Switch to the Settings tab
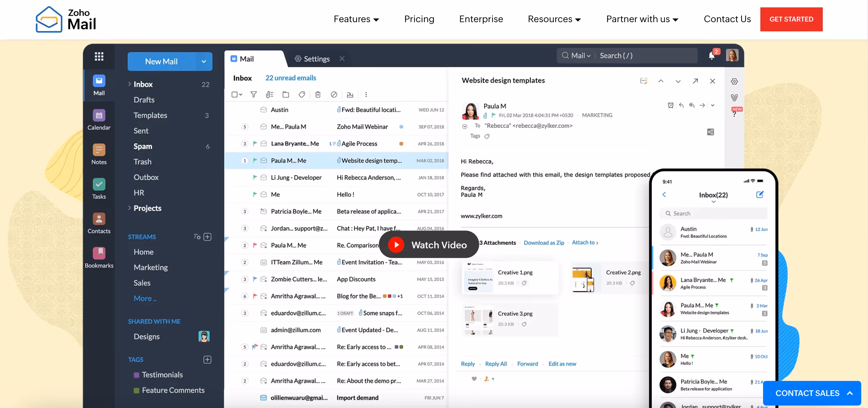The image size is (868, 408). tap(312, 59)
